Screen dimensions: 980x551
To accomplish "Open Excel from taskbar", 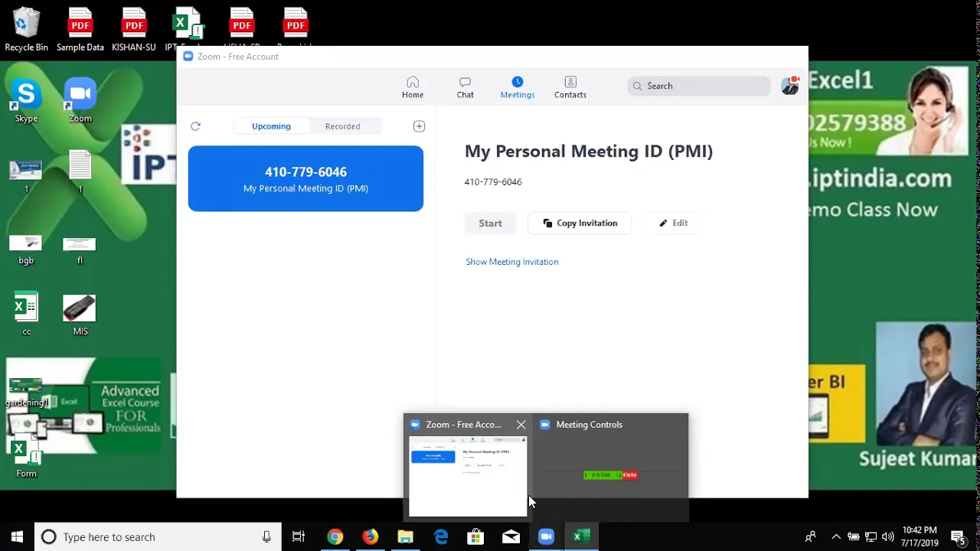I will click(581, 536).
